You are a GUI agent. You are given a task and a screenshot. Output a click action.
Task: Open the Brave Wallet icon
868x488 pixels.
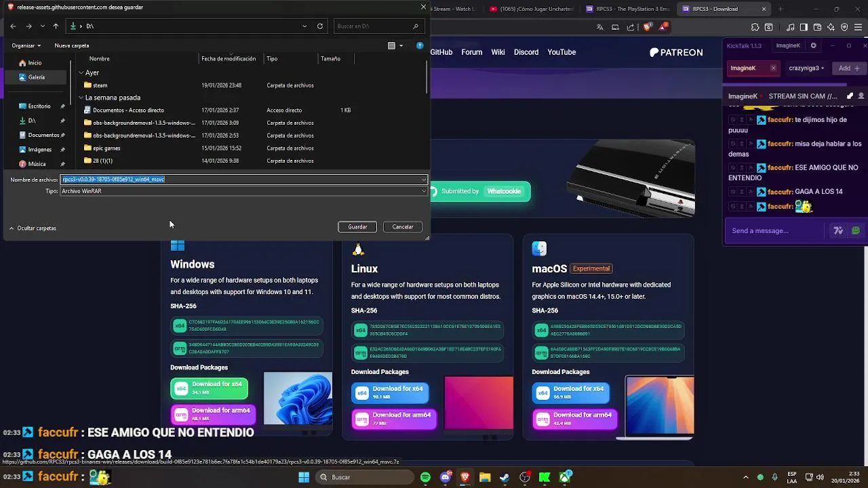(x=817, y=27)
